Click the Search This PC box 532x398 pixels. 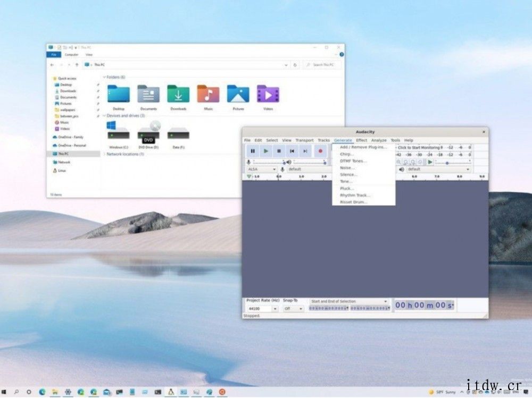tap(322, 65)
